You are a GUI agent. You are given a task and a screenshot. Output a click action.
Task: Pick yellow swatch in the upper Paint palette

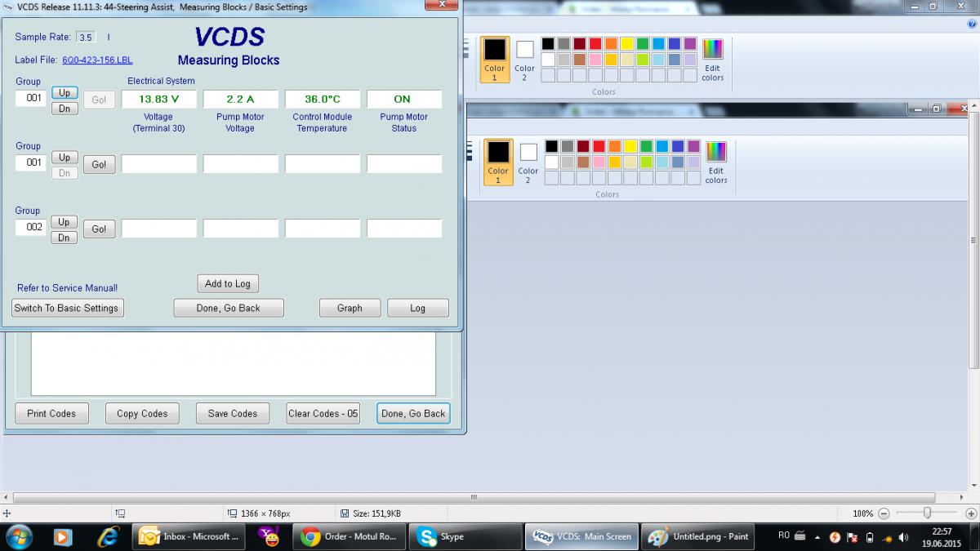(627, 44)
